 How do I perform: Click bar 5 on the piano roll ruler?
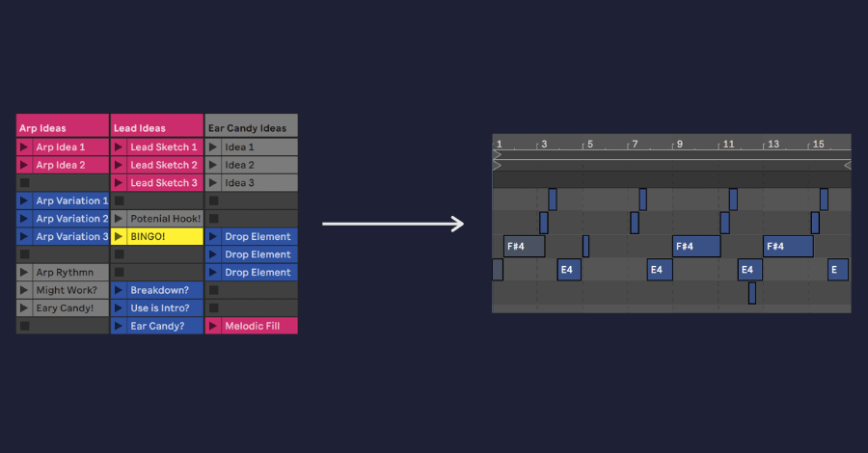coord(590,145)
